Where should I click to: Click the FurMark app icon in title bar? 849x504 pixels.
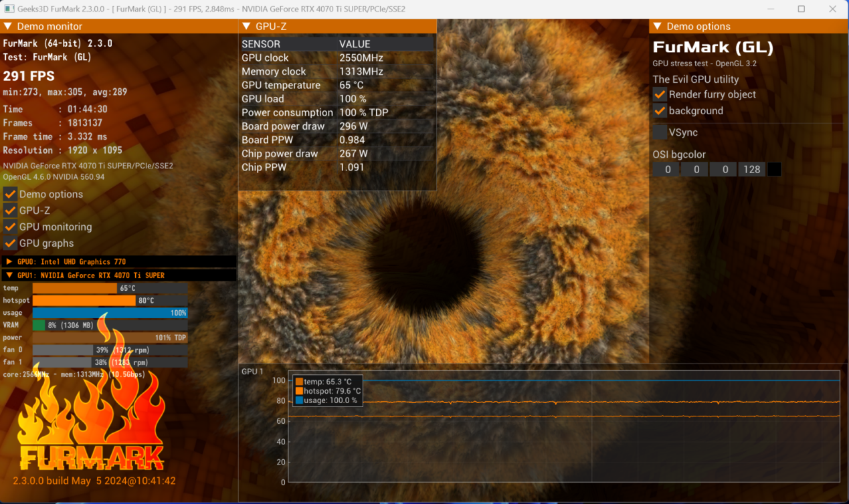(x=9, y=9)
